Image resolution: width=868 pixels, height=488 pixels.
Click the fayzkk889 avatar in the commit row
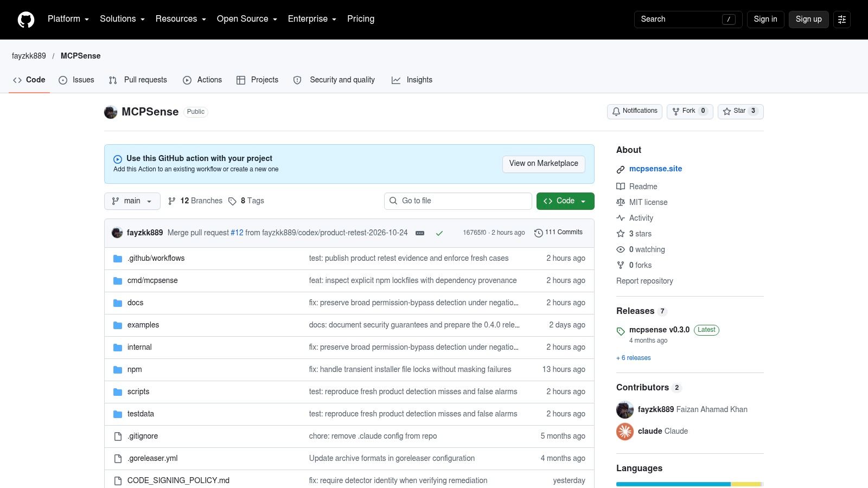[117, 233]
